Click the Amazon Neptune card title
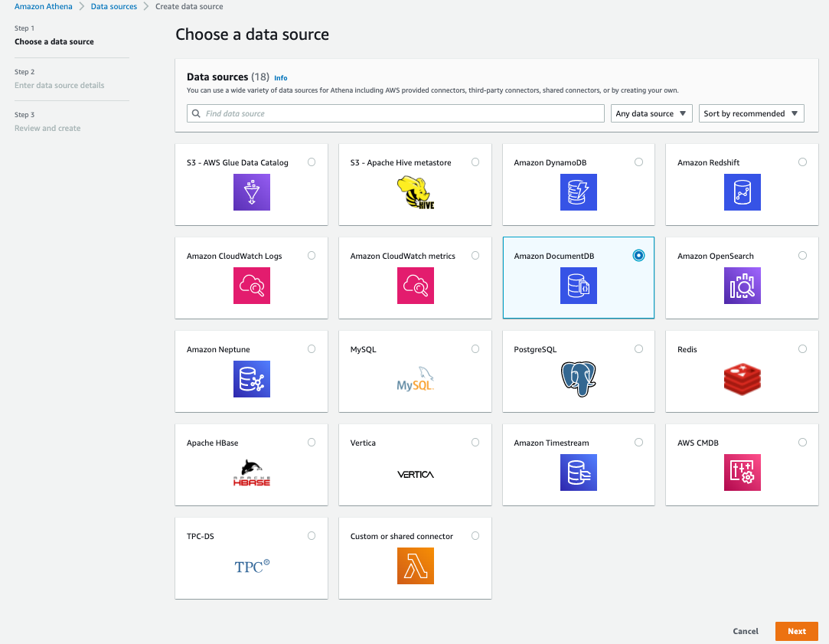Viewport: 829px width, 644px height. [218, 349]
